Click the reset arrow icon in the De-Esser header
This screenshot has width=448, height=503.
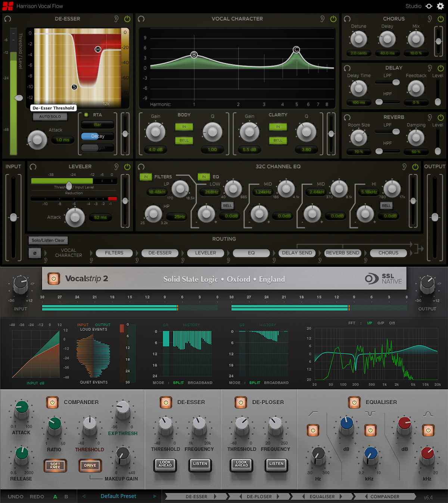(8, 19)
